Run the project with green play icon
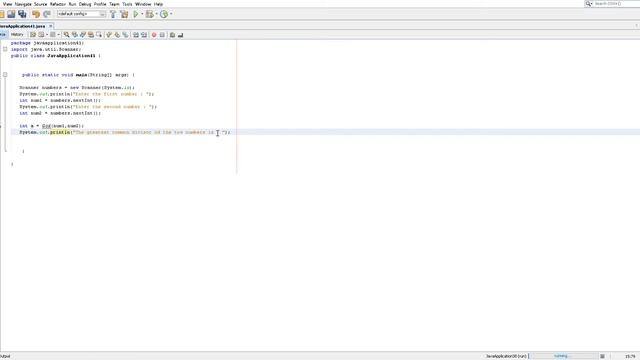640x360 pixels. click(x=136, y=14)
